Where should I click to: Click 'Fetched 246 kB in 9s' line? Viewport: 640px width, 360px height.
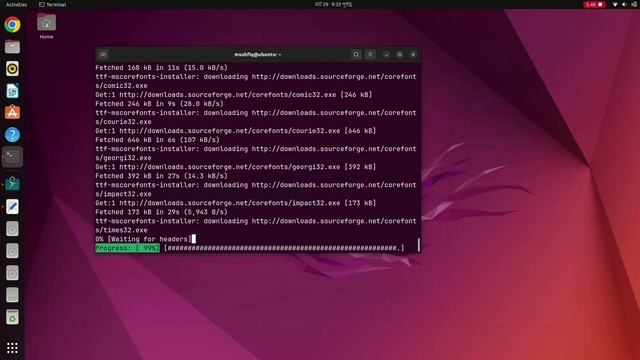(160, 104)
